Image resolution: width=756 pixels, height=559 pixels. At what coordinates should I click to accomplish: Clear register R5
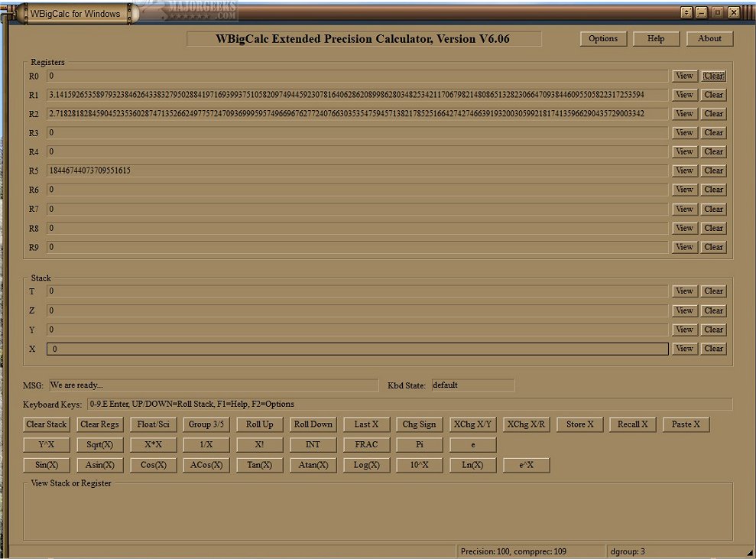click(713, 171)
